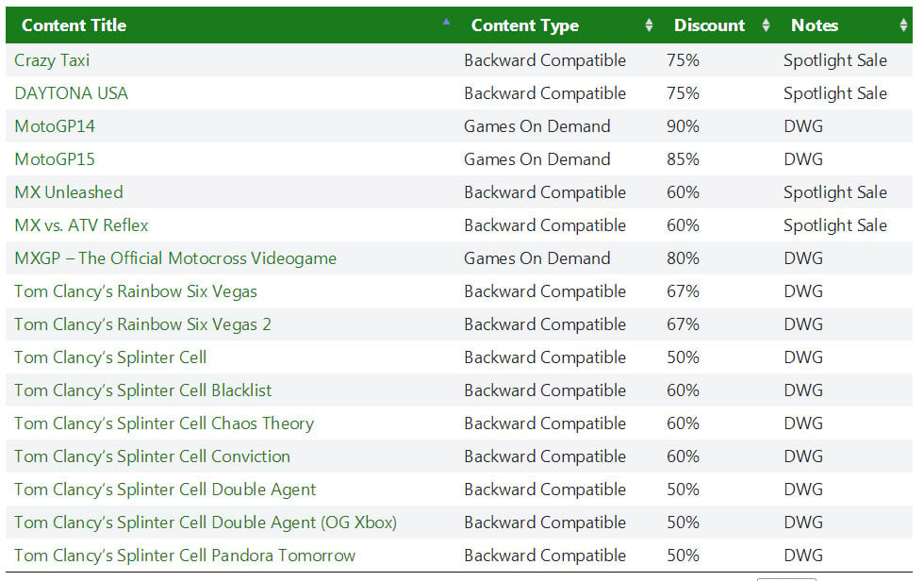
Task: Open the DAYTONA USA game link
Action: 71,93
